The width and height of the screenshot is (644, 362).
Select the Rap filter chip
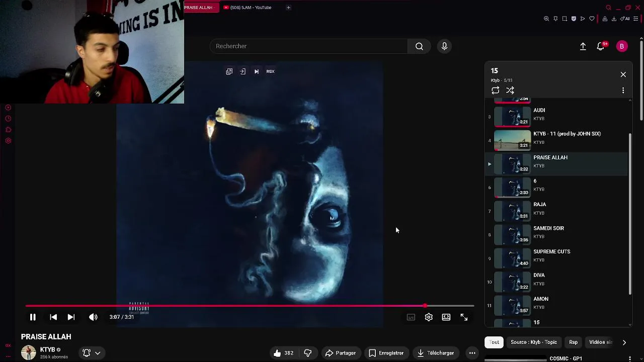point(574,342)
